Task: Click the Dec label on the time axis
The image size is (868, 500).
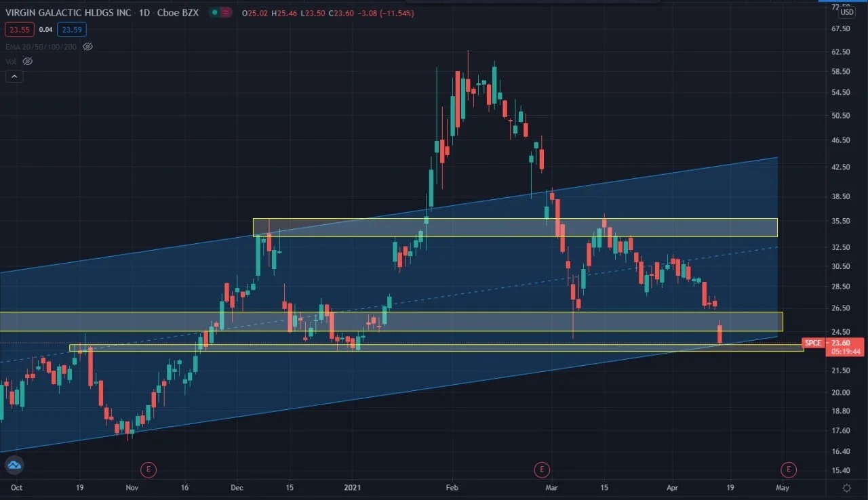Action: tap(237, 487)
